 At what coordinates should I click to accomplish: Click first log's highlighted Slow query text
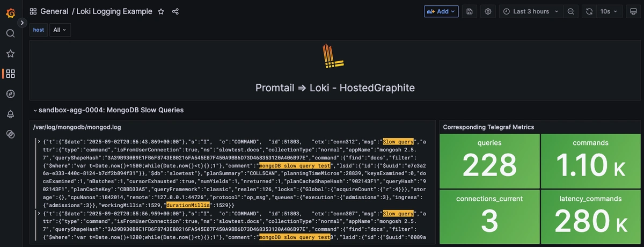[398, 141]
